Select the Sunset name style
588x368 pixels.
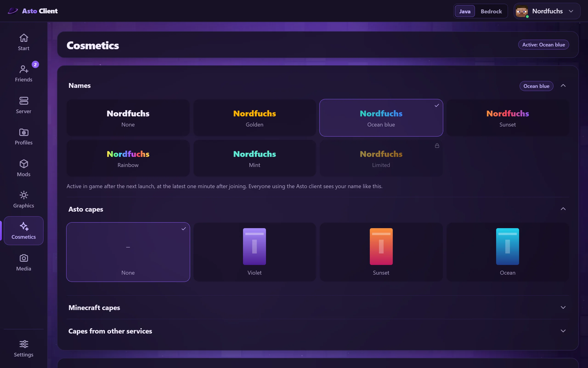click(x=508, y=118)
